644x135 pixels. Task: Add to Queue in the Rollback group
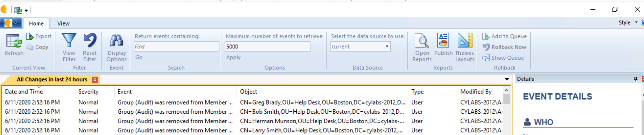[504, 36]
